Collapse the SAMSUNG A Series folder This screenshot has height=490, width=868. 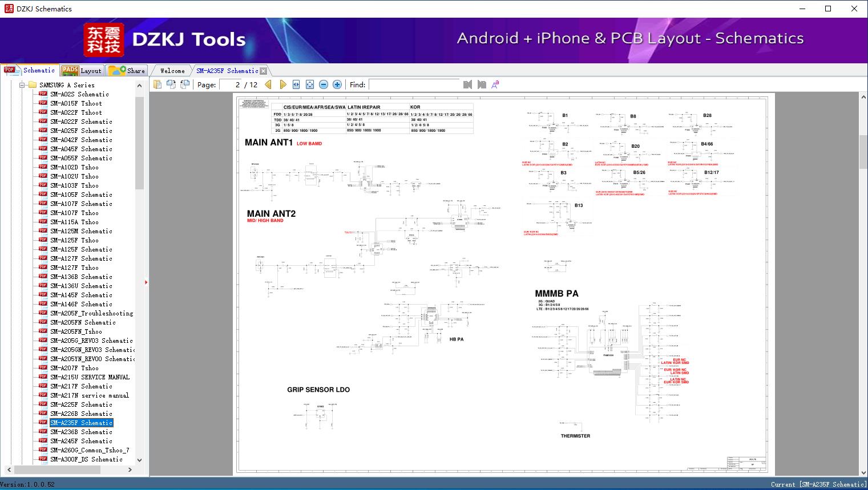[22, 84]
